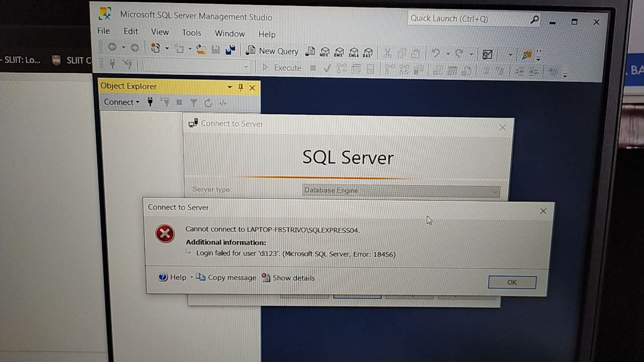
Task: Click the SLIIT browser tab behind
Action: tap(71, 60)
